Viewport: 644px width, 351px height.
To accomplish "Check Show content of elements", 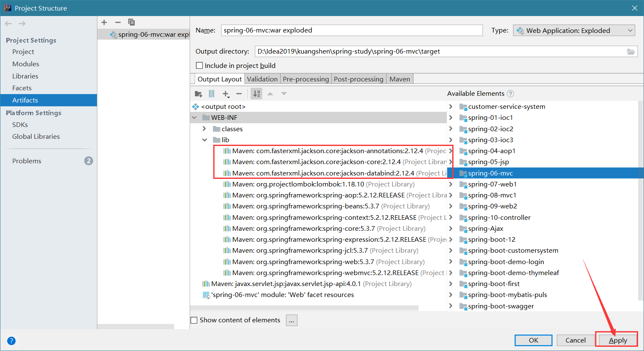I will pyautogui.click(x=194, y=320).
